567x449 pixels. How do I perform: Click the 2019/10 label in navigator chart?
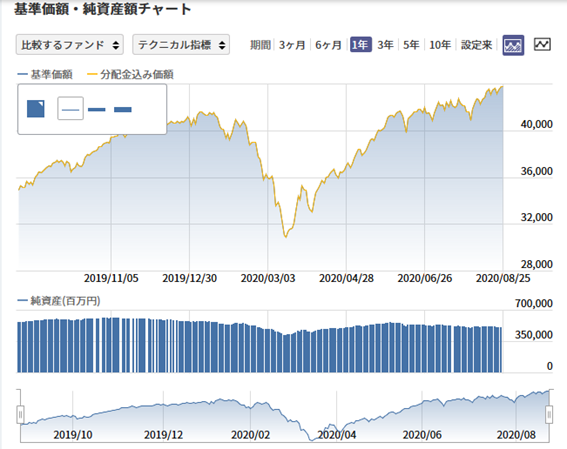(73, 435)
